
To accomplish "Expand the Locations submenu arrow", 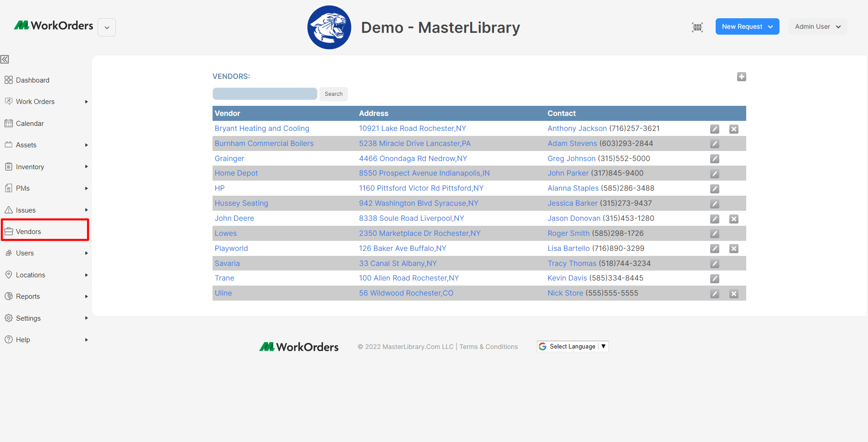I will pos(86,275).
